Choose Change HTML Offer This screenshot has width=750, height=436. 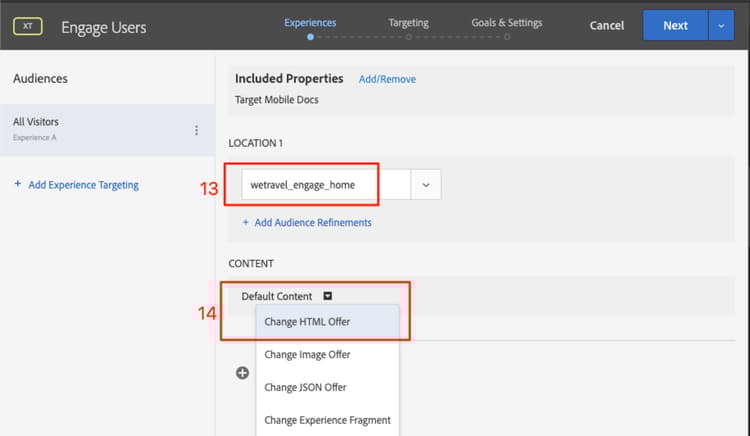[x=328, y=322]
